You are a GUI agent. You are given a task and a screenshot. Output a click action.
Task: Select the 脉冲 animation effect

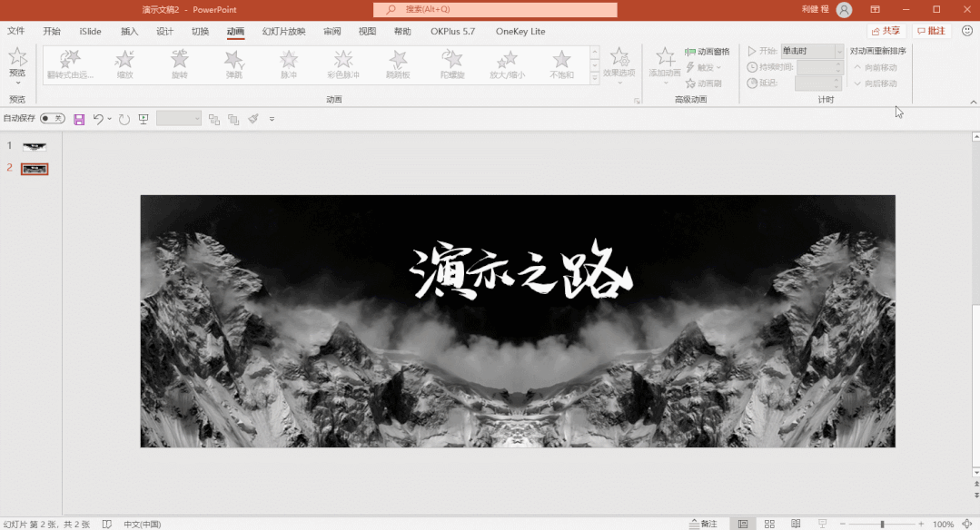(288, 64)
